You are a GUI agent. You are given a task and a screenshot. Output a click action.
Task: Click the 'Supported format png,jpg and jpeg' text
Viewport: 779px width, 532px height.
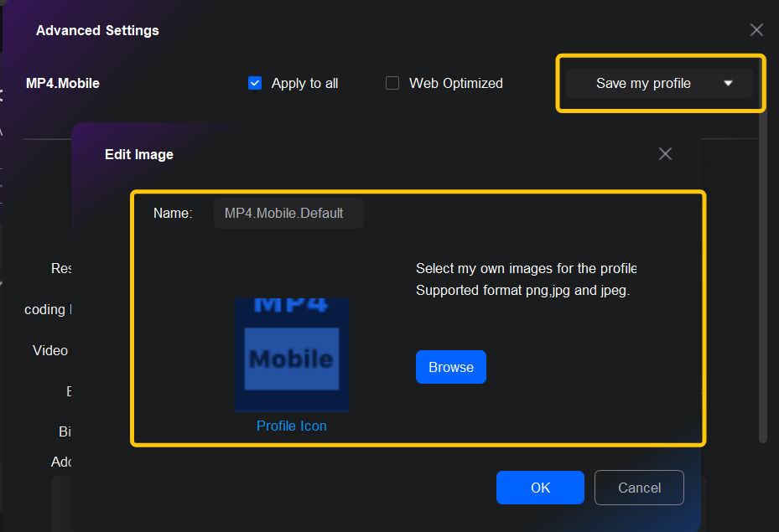[522, 291]
